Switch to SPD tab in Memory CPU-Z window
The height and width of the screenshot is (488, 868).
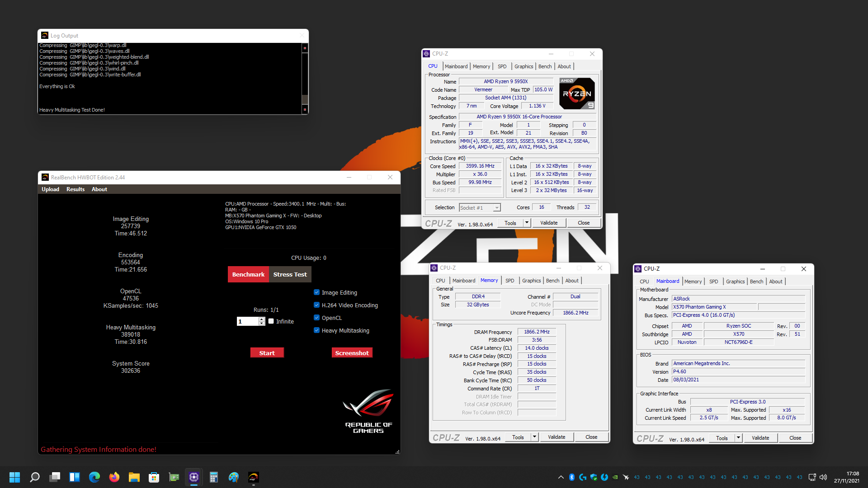click(510, 281)
